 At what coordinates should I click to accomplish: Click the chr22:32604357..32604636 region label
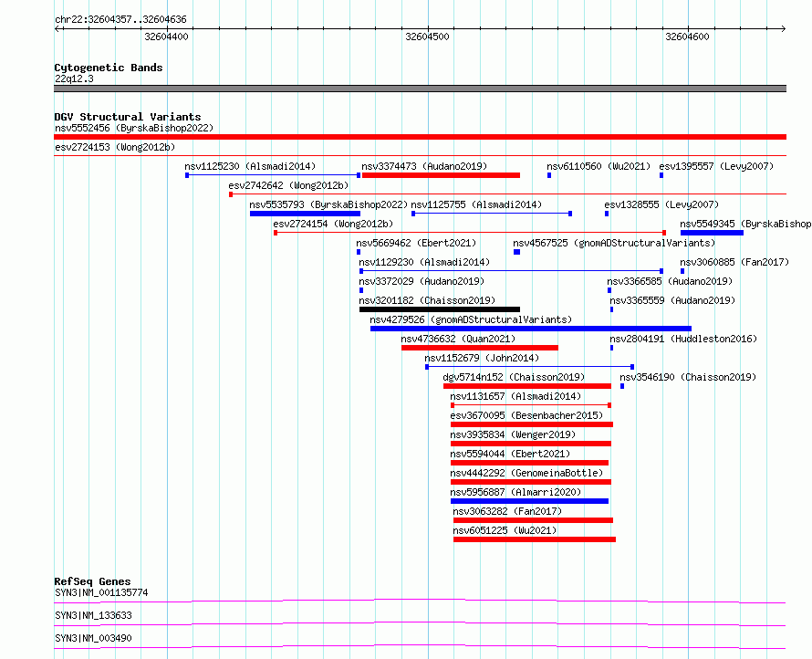coord(120,19)
